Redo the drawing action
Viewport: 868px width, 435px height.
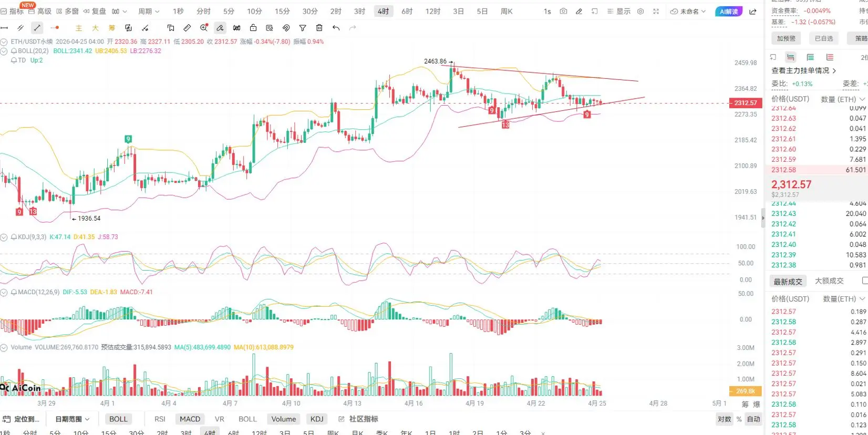pos(353,28)
